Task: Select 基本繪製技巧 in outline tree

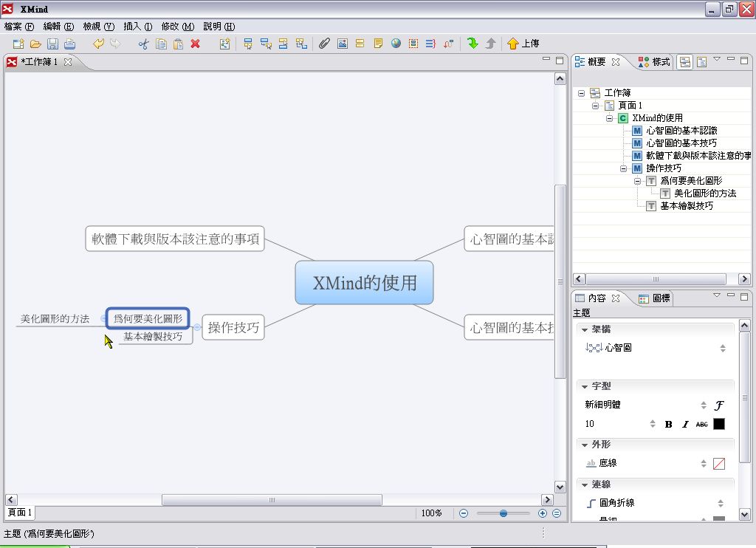Action: tap(687, 206)
